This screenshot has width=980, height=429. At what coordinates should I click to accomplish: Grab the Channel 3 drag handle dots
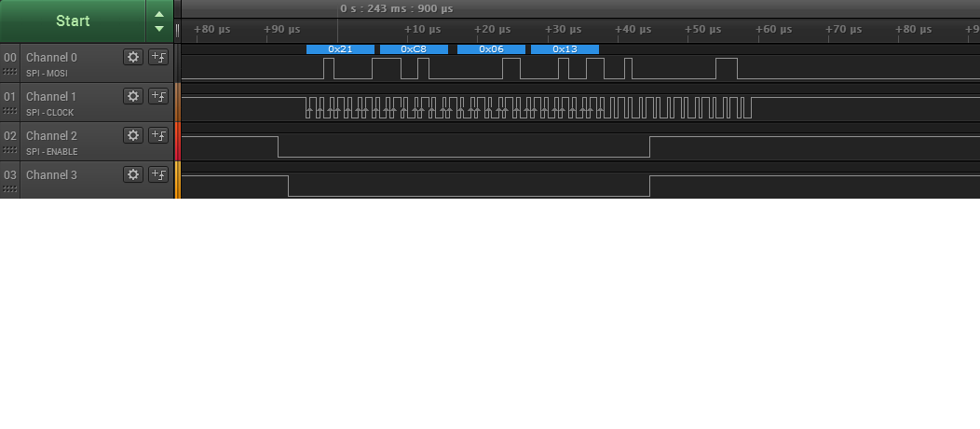point(10,189)
